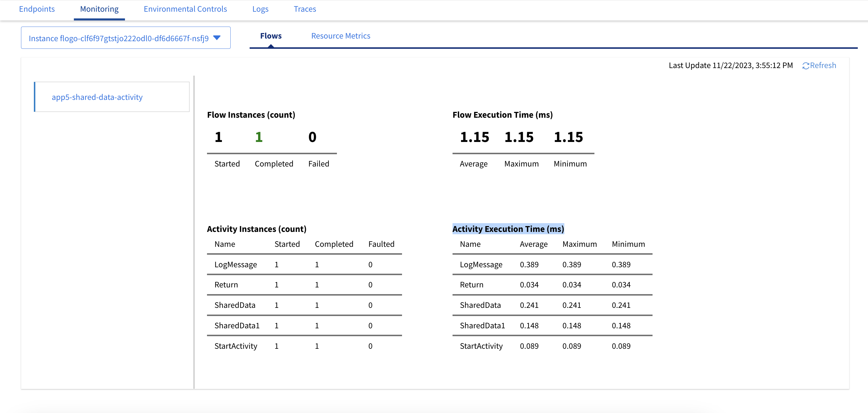Switch to Resource Metrics sub-tab

pyautogui.click(x=340, y=36)
